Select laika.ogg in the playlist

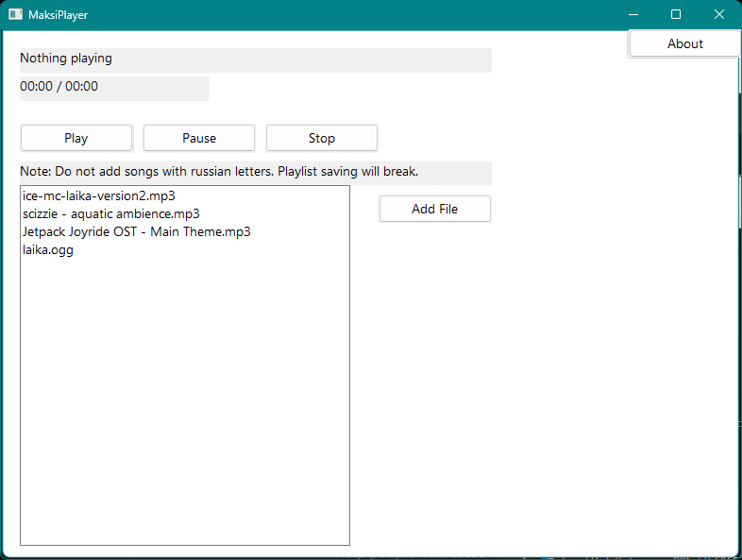point(48,250)
